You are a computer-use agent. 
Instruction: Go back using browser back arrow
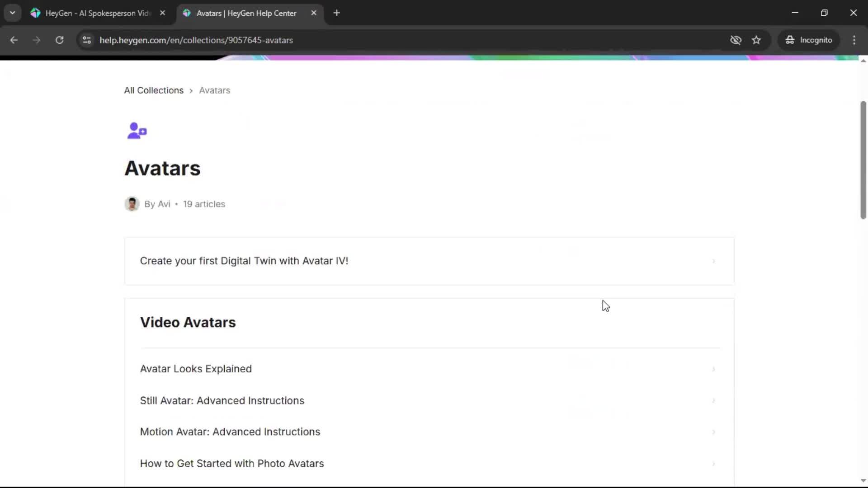coord(14,40)
